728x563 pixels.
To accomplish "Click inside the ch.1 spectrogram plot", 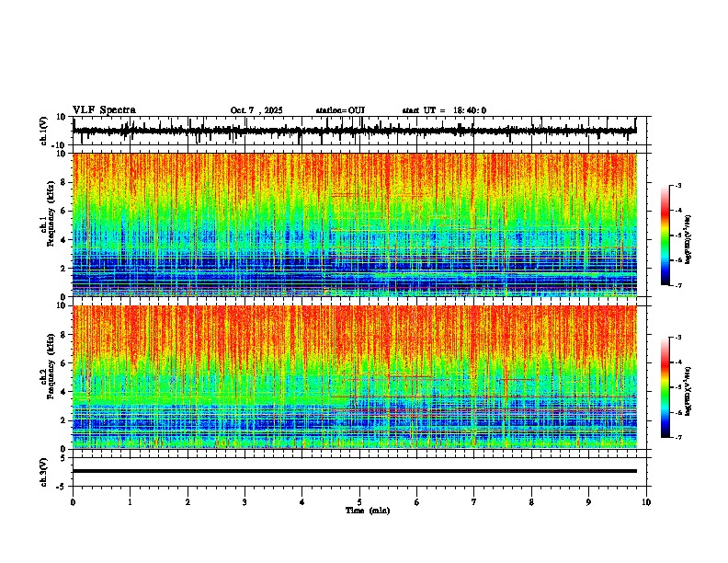I will click(355, 224).
